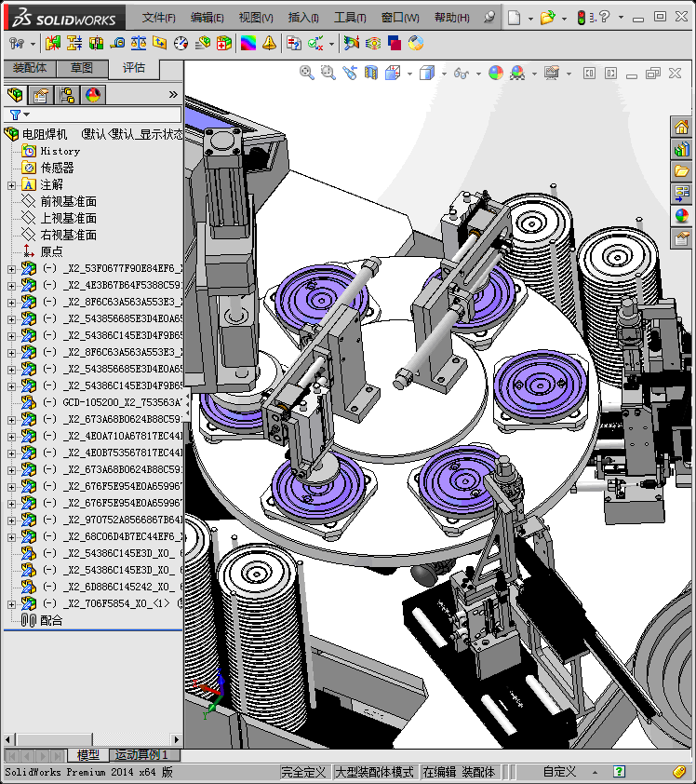696x784 pixels.
Task: Launch DFMXpress blue-red squares icon
Action: point(395,44)
